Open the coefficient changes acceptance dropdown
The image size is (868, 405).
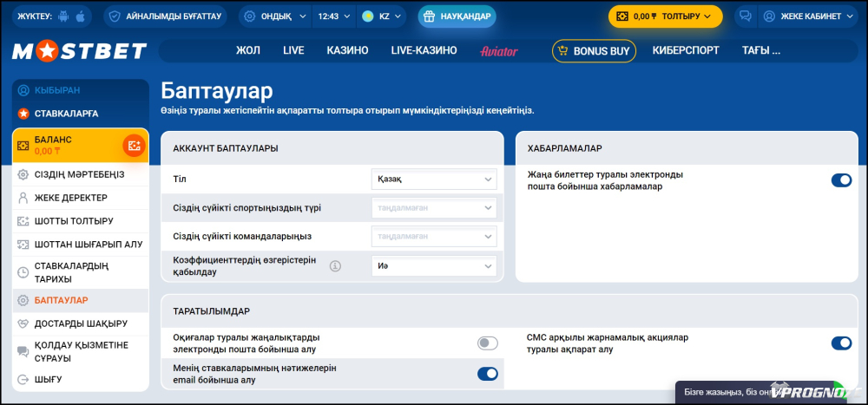(434, 266)
